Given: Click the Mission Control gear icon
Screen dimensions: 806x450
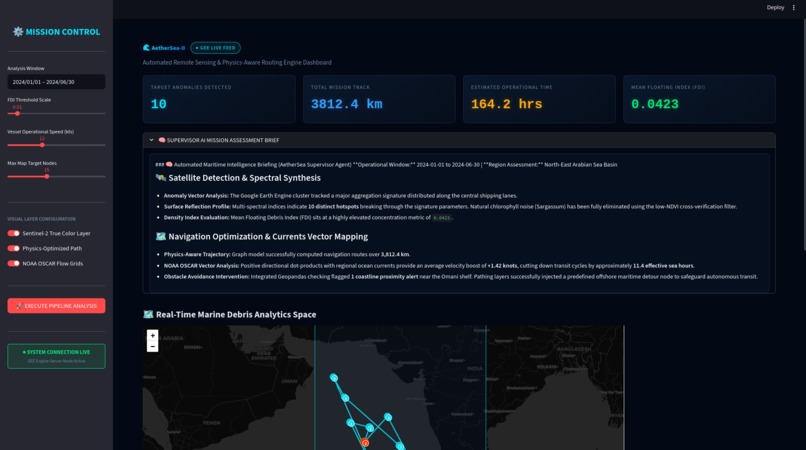Looking at the screenshot, I should (18, 32).
